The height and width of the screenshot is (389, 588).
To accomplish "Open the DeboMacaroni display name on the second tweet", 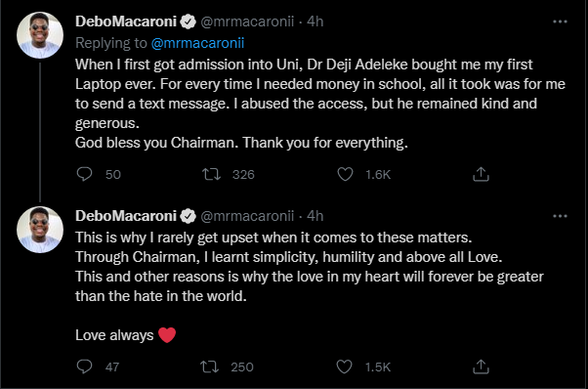I will 126,216.
